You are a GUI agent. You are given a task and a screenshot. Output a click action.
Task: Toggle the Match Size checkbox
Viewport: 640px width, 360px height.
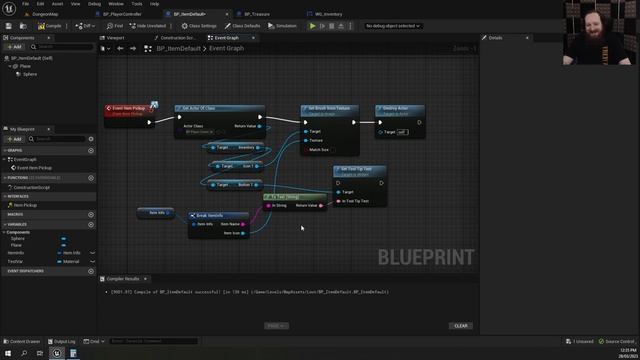[x=333, y=150]
